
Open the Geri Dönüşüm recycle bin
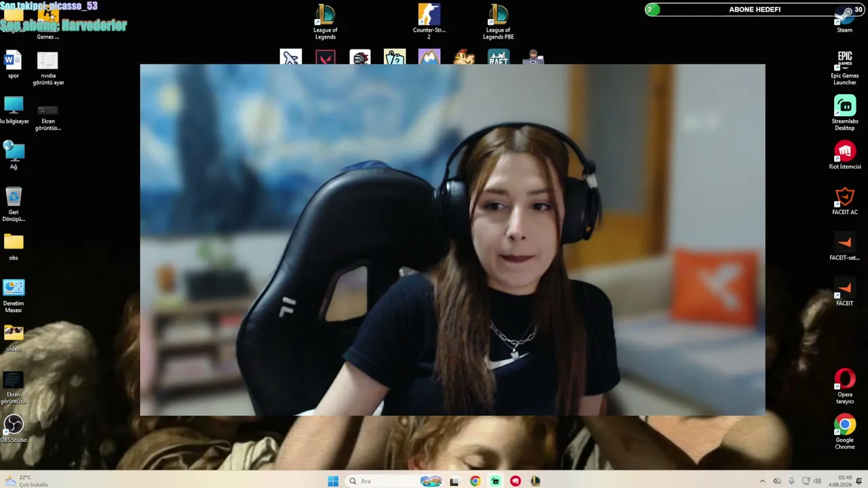(14, 205)
